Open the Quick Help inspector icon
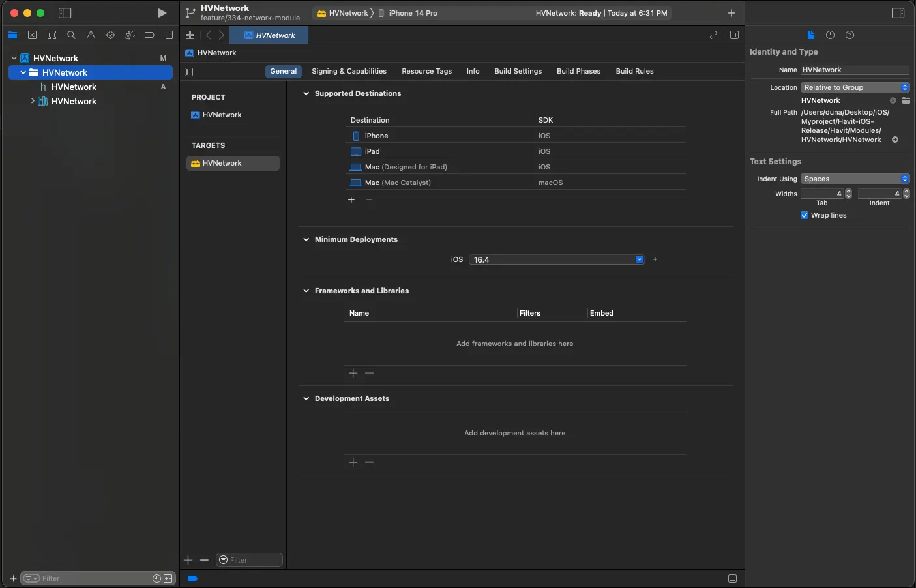916x588 pixels. [x=850, y=35]
